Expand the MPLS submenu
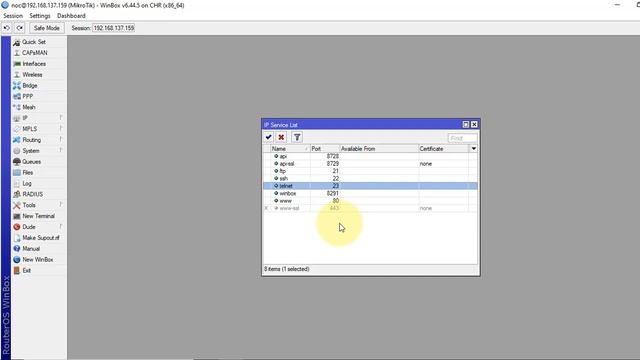This screenshot has height=360, width=640. pyautogui.click(x=39, y=129)
